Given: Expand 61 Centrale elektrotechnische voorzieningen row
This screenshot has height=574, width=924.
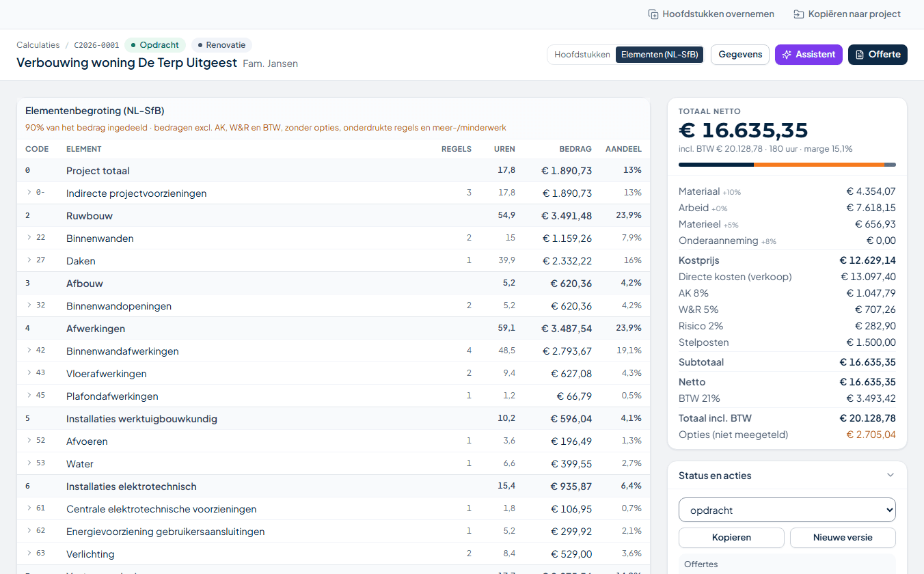Looking at the screenshot, I should tap(29, 508).
